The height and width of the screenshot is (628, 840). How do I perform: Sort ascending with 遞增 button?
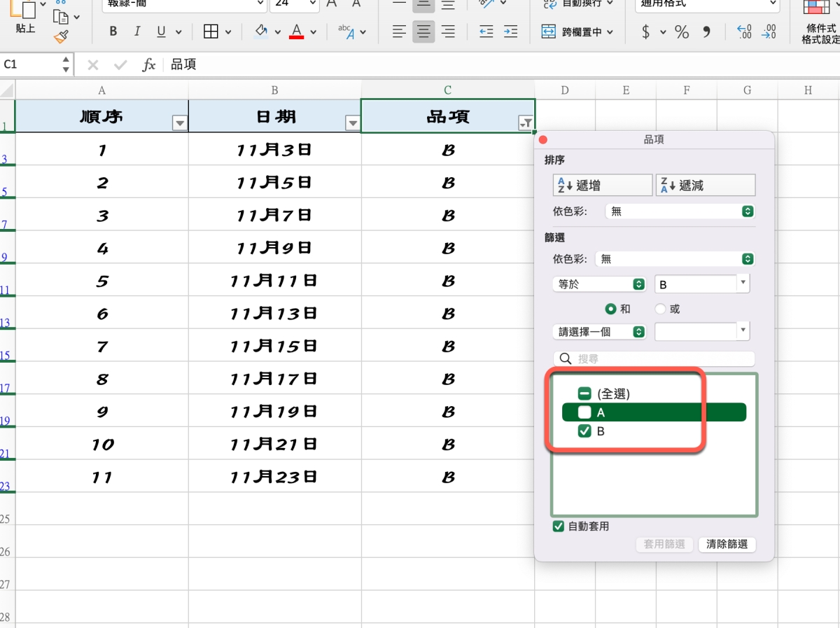click(602, 186)
